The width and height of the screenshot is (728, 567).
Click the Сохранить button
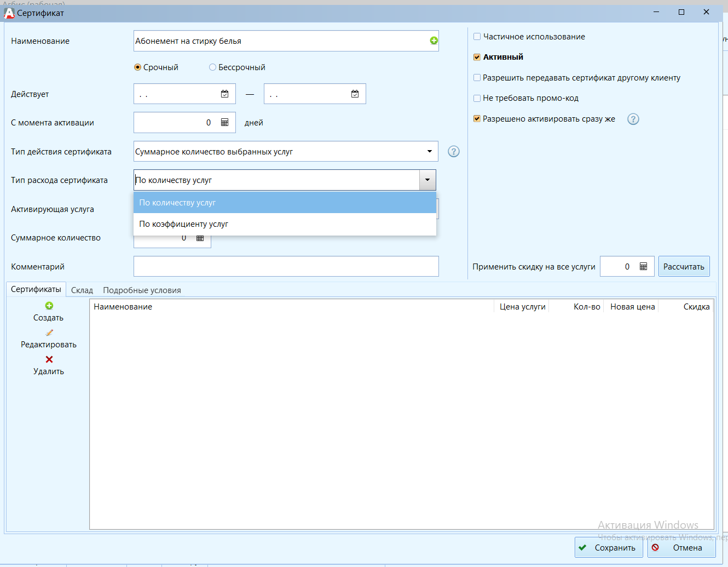(x=609, y=548)
